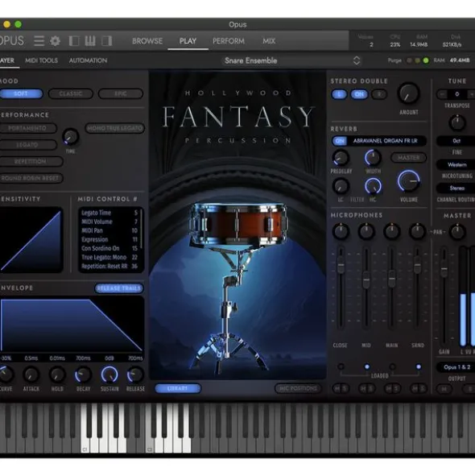Viewport: 475px width, 476px height.
Task: Adjust the Close mic pan knob
Action: (x=341, y=231)
